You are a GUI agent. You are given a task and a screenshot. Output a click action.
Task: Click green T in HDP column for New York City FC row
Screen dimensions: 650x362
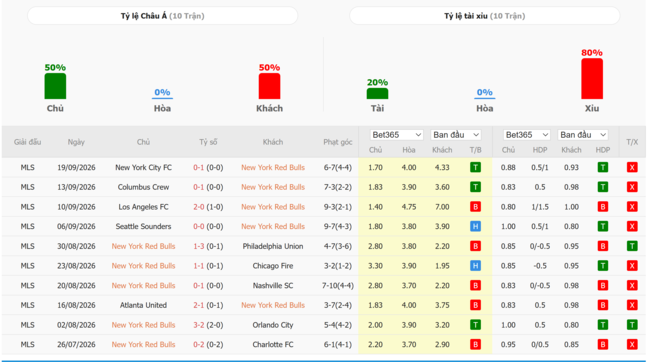click(603, 168)
